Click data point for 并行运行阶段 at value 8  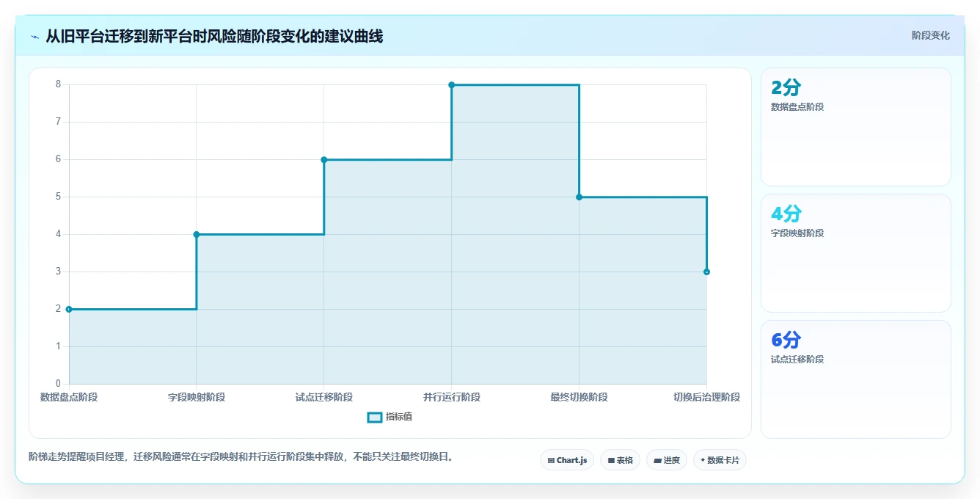(451, 84)
